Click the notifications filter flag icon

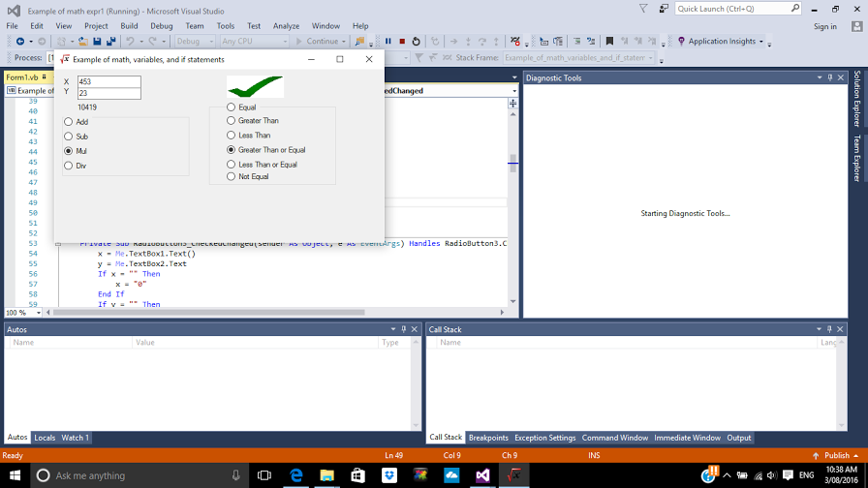click(643, 9)
